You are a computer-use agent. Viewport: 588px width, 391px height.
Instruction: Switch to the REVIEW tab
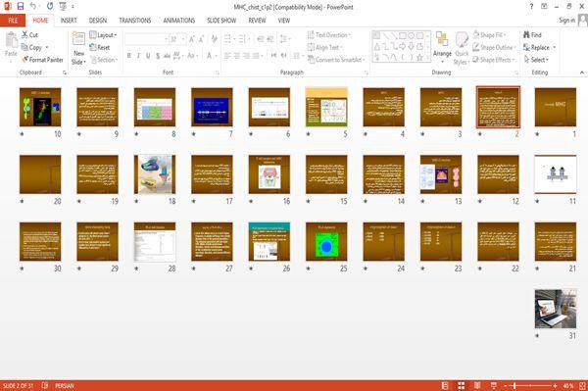click(x=257, y=21)
